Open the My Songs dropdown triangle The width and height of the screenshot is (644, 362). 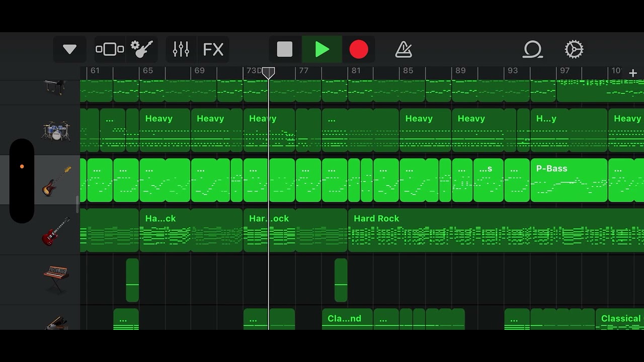pyautogui.click(x=69, y=49)
